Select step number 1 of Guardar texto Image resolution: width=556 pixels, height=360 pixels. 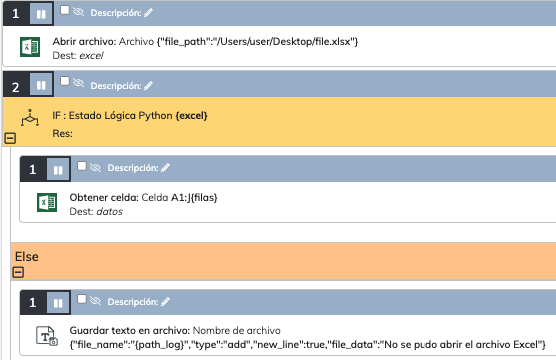pos(33,303)
